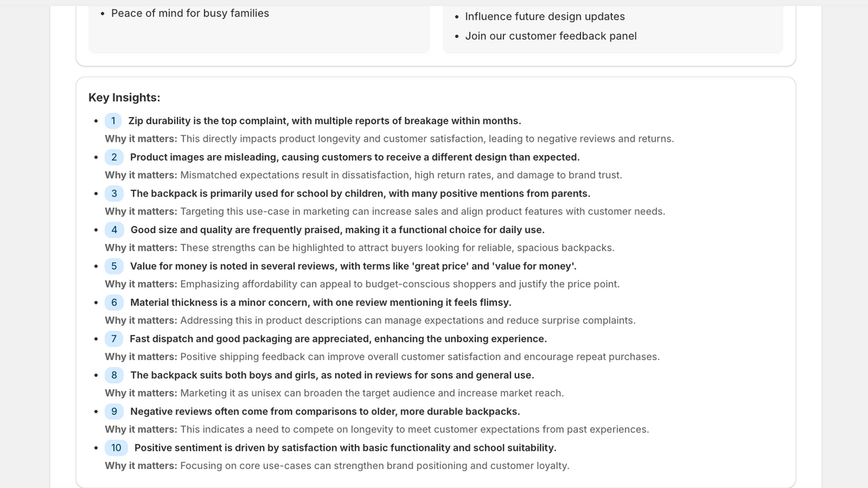Click the number 5 insight badge
This screenshot has width=868, height=488.
point(114,266)
